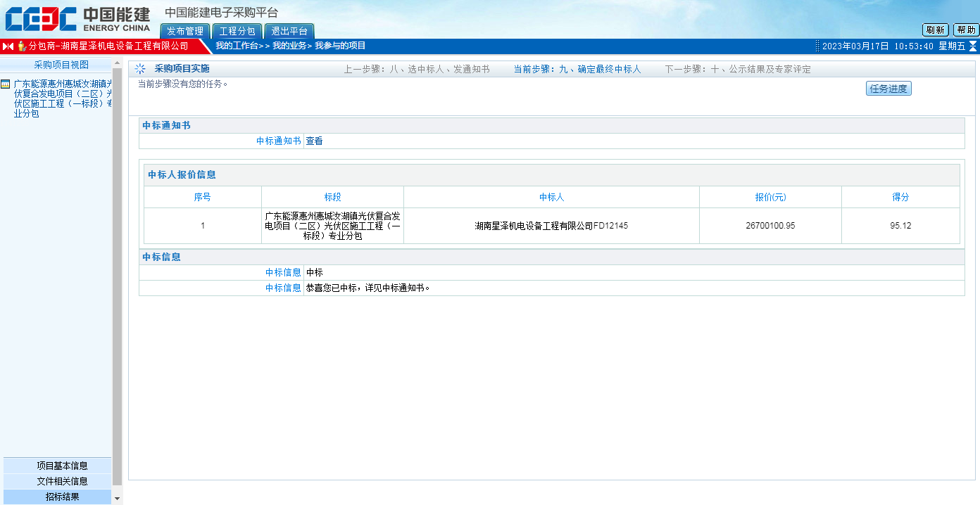The height and width of the screenshot is (505, 980).
Task: Click the spinner icon beside 采购项目实施
Action: click(140, 69)
